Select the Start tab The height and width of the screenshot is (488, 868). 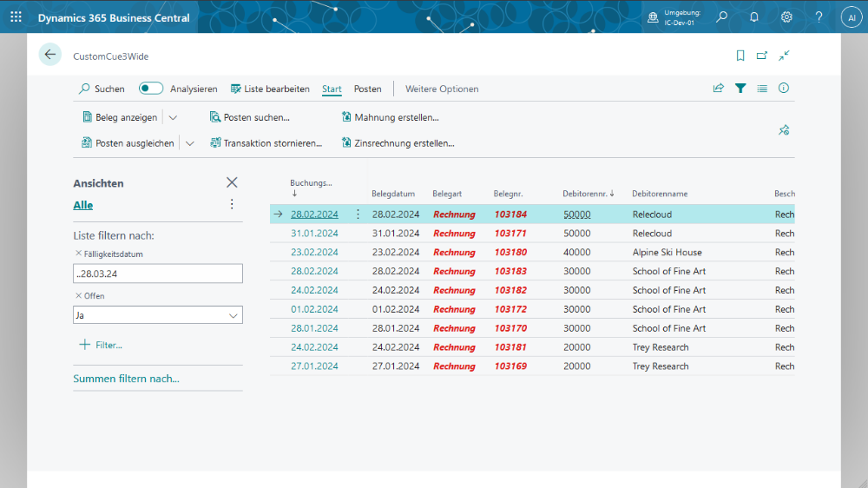pyautogui.click(x=332, y=89)
